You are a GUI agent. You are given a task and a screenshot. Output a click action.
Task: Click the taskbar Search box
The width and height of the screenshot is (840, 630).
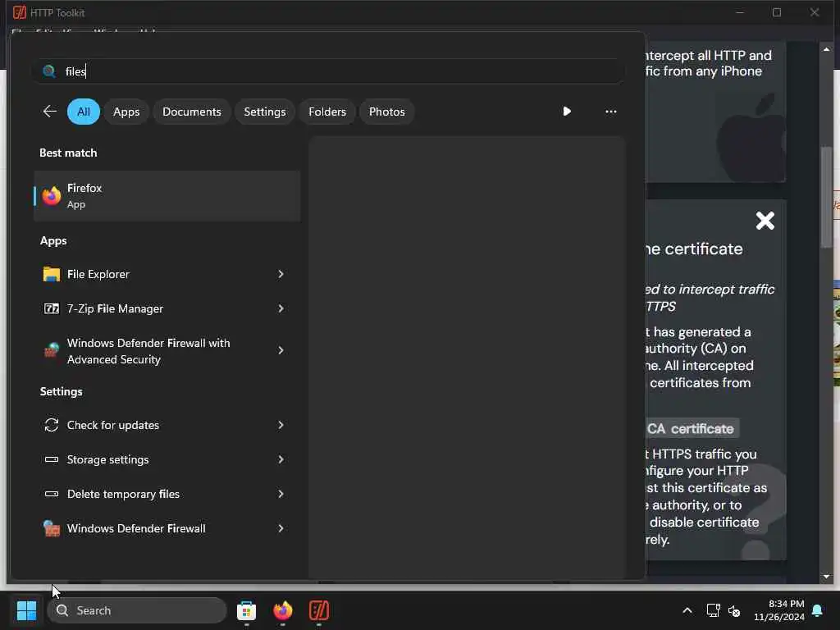pos(137,610)
